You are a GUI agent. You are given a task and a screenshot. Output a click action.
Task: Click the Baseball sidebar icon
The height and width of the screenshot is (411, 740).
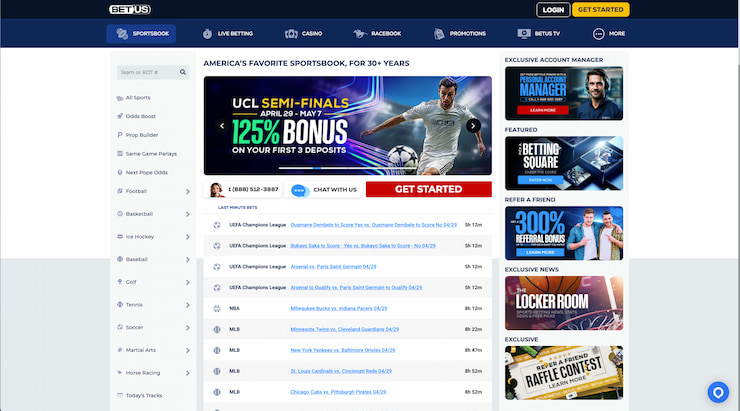click(120, 259)
